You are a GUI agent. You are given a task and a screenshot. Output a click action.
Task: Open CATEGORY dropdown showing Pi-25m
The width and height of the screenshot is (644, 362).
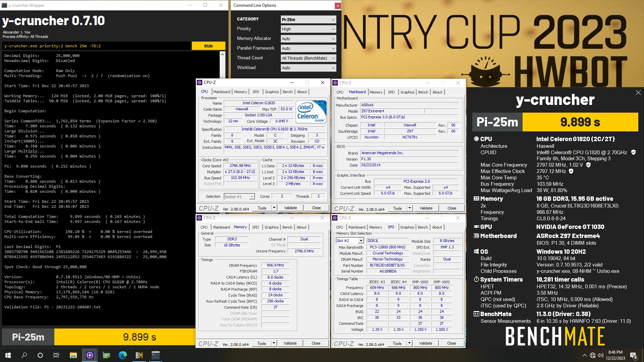(x=308, y=19)
